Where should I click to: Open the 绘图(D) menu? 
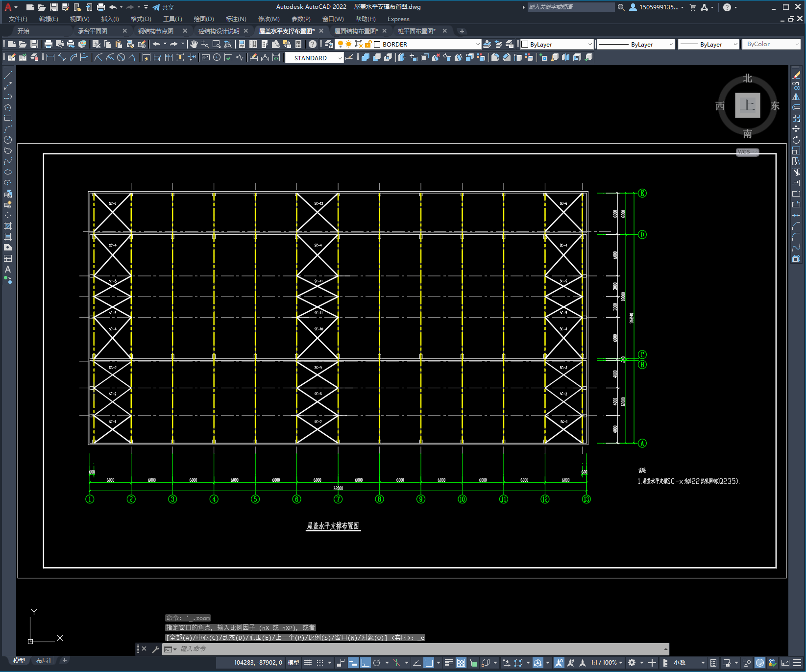pos(204,19)
